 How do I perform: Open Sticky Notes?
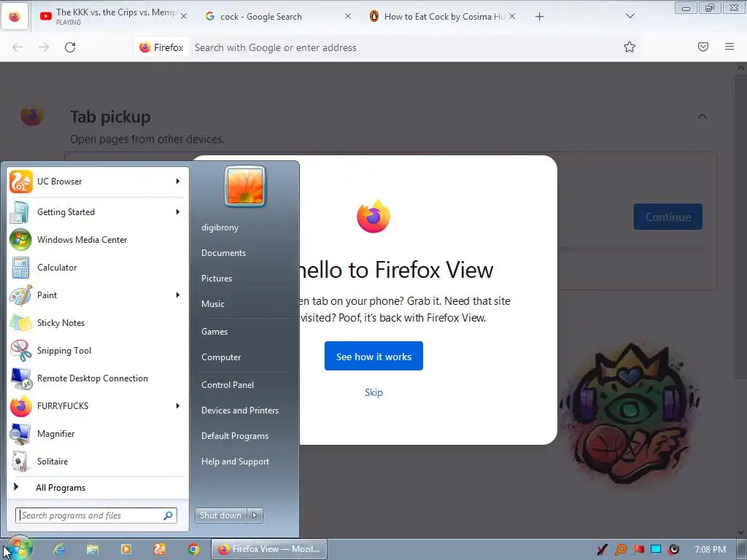coord(96,323)
